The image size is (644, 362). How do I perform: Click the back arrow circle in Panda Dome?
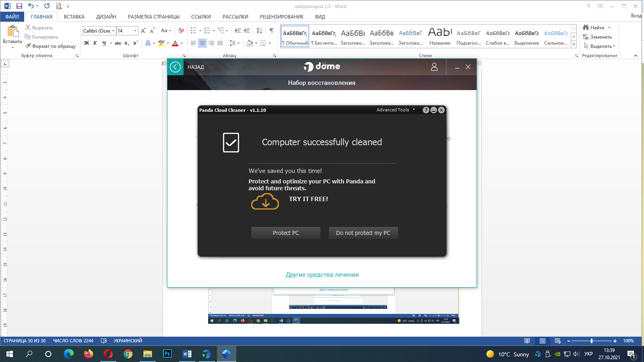coord(175,67)
